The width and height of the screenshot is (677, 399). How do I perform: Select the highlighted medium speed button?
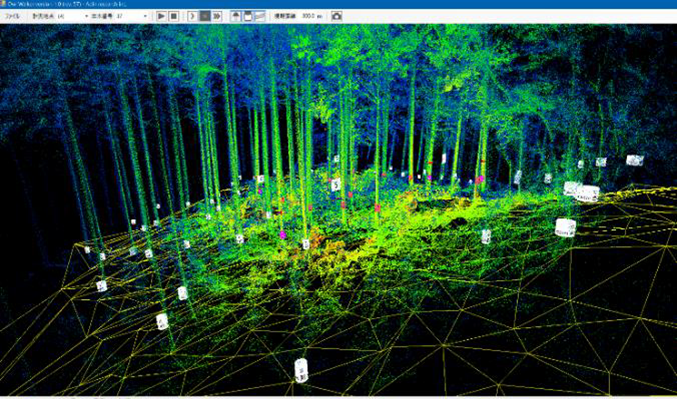click(x=205, y=16)
